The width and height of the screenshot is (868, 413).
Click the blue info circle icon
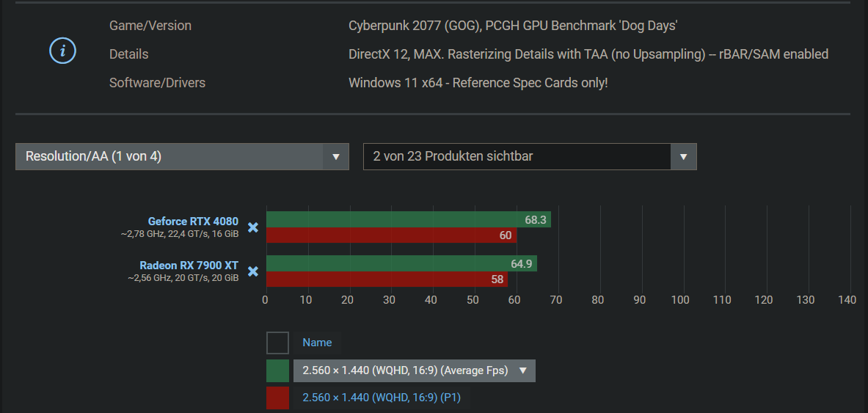(x=62, y=51)
